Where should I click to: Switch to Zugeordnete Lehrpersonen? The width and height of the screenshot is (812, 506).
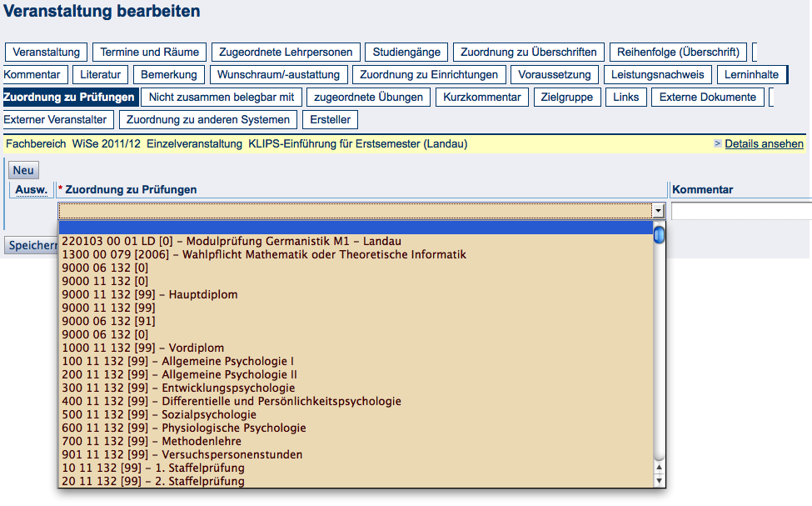tap(286, 52)
